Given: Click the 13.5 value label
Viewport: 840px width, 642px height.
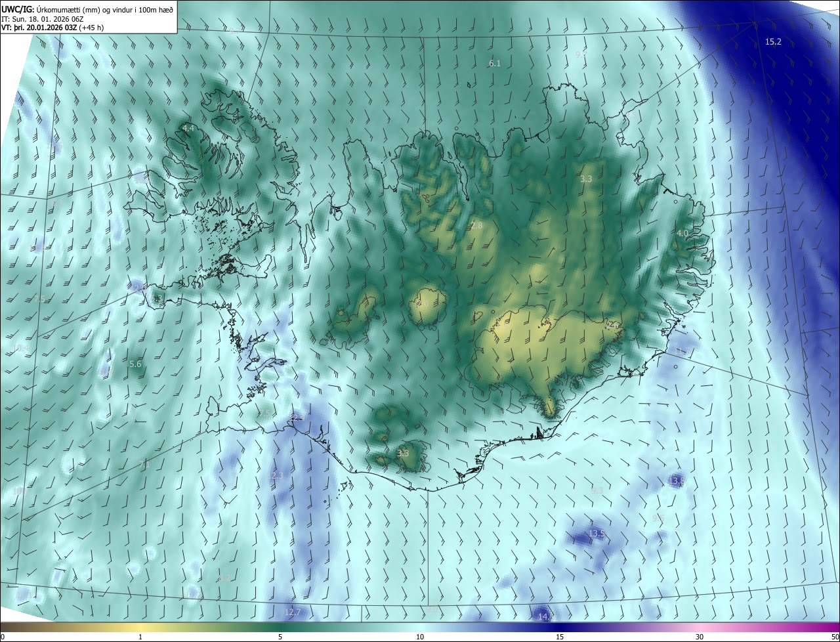Looking at the screenshot, I should pos(597,534).
